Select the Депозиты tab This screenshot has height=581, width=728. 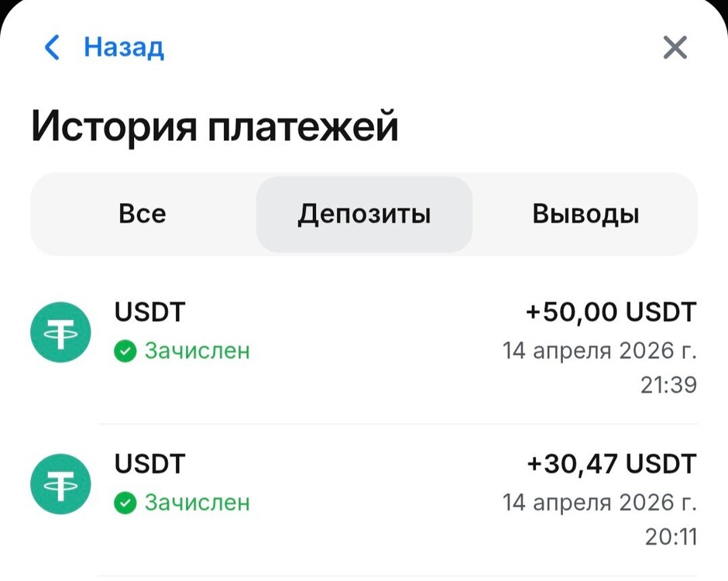pos(363,214)
